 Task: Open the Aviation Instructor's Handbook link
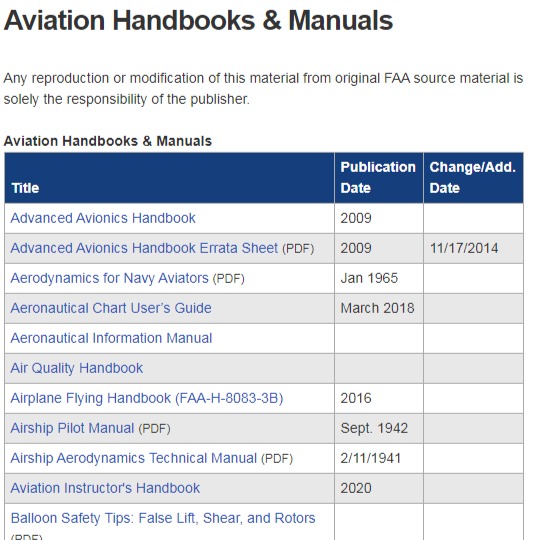click(x=105, y=488)
